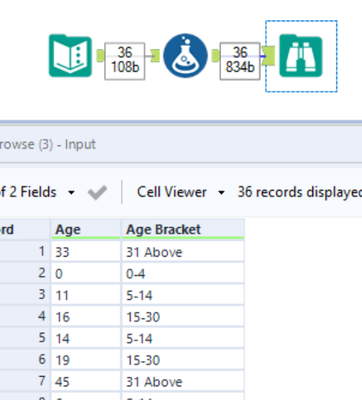
Task: Select the Browse tool binoculars icon
Action: point(301,56)
